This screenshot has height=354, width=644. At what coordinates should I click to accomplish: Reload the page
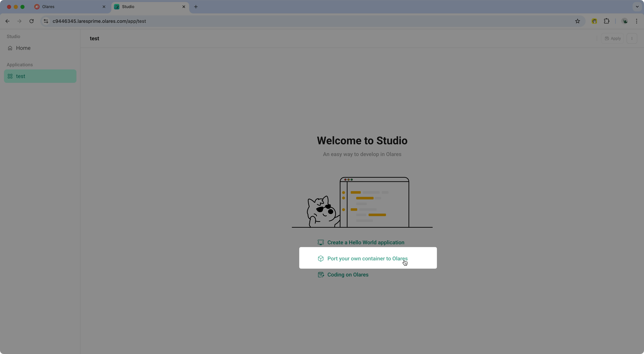[32, 21]
